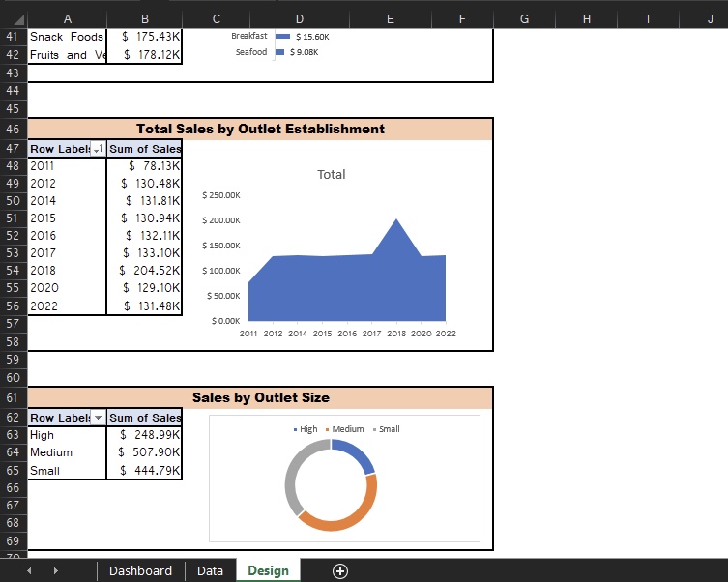This screenshot has height=582, width=728.
Task: Select the Sales by Outlet Size heading
Action: [260, 397]
